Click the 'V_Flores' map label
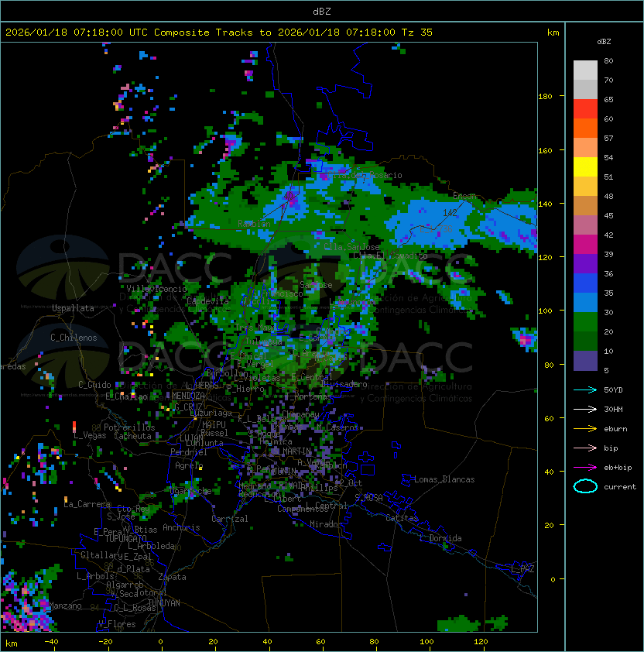 click(x=117, y=624)
